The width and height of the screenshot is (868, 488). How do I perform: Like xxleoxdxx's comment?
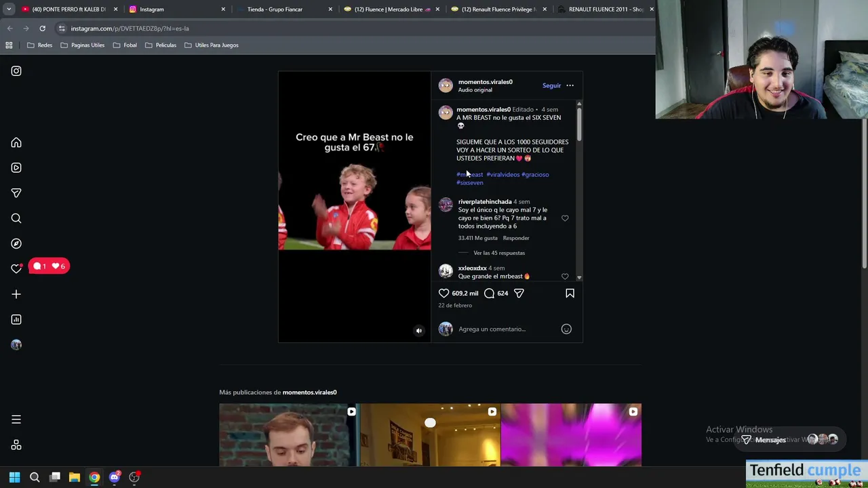coord(565,277)
